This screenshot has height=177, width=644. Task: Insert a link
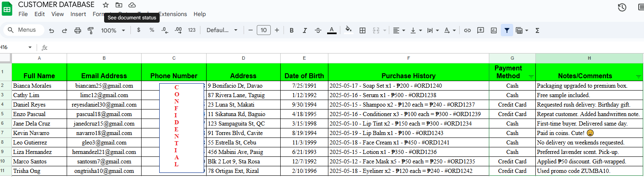tap(467, 30)
